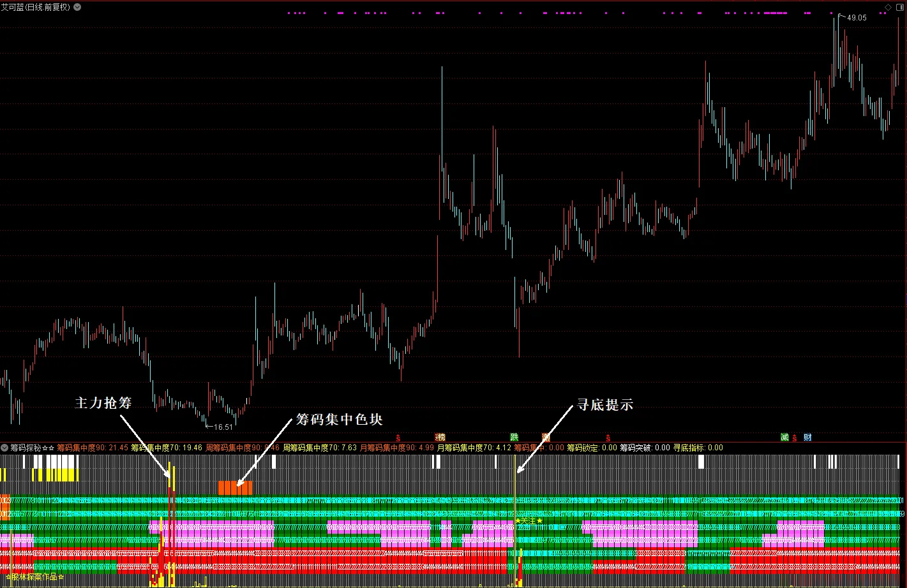This screenshot has height=588, width=907.
Task: Click the ☆股林探案作品☆ author label
Action: (x=34, y=577)
